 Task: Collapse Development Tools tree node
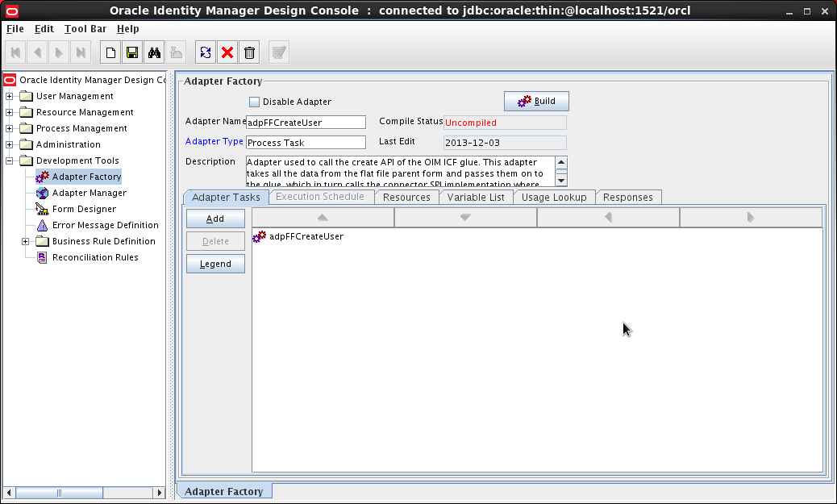pyautogui.click(x=9, y=160)
